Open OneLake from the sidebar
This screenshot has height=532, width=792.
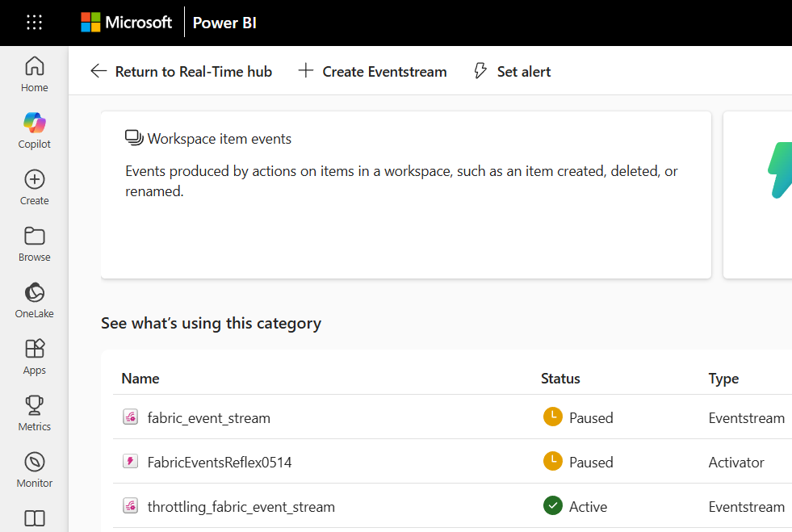(x=34, y=300)
